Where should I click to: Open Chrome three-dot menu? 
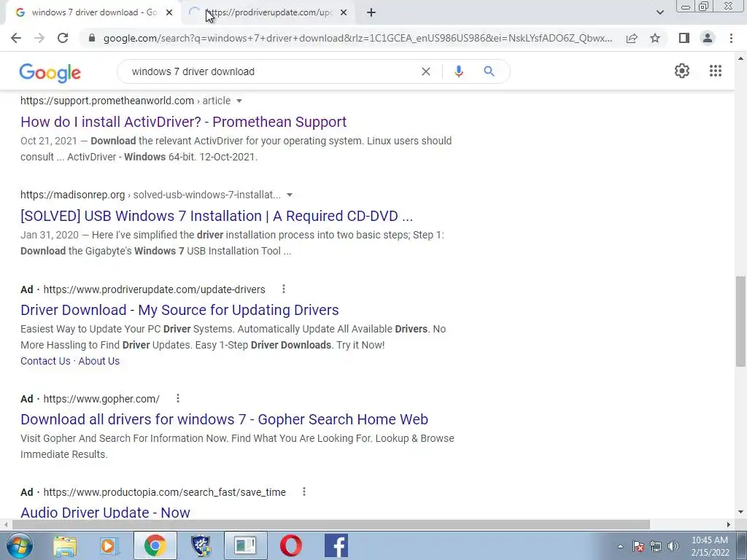click(x=731, y=38)
